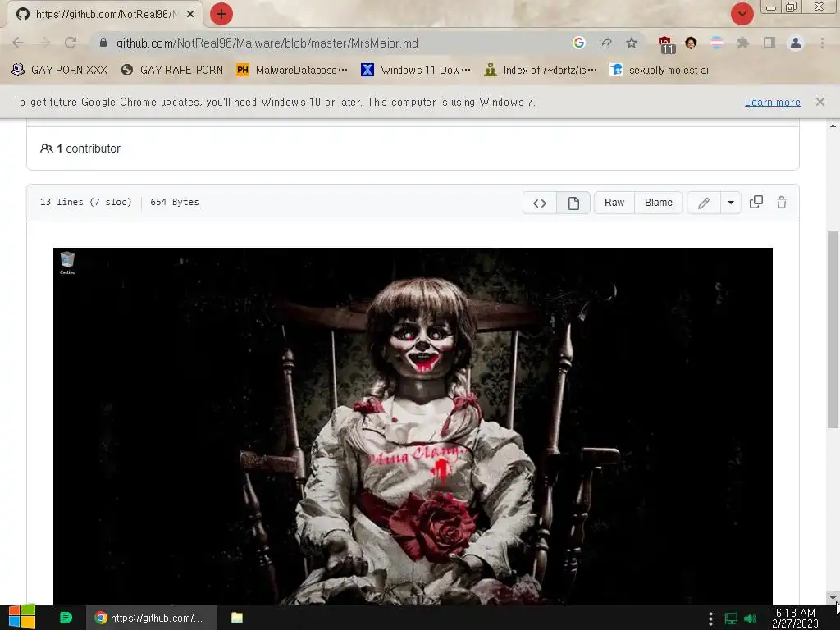Display the rendered blob view
Viewport: 840px width, 630px height.
click(x=573, y=203)
